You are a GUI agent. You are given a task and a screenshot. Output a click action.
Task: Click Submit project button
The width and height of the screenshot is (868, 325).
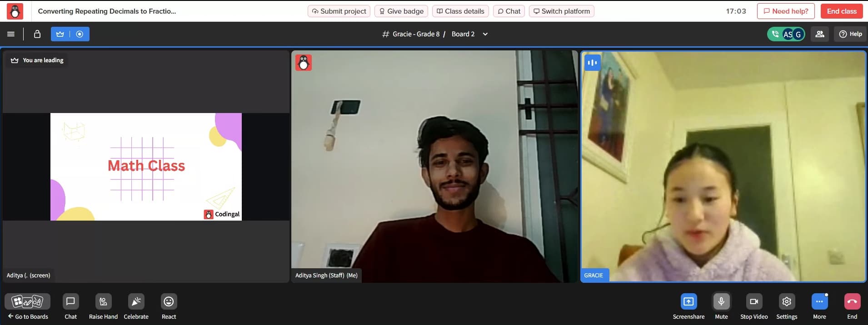[x=339, y=11]
